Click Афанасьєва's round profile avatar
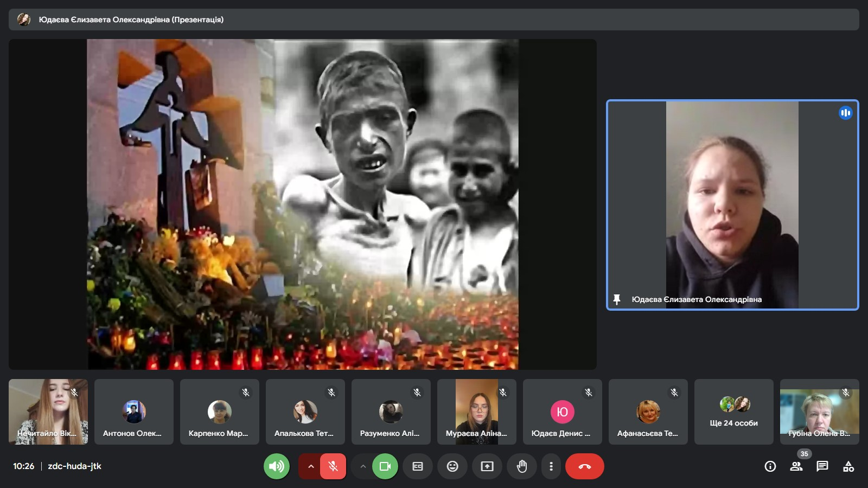This screenshot has width=868, height=488. pyautogui.click(x=648, y=412)
